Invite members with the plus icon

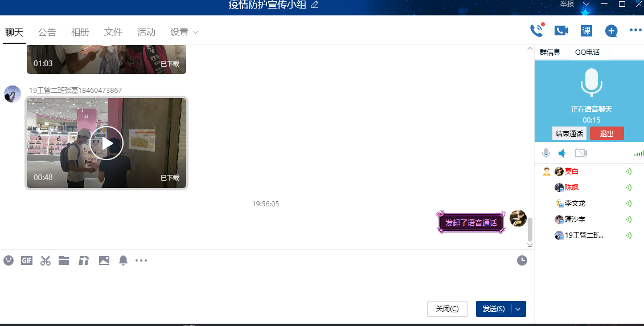coord(611,30)
